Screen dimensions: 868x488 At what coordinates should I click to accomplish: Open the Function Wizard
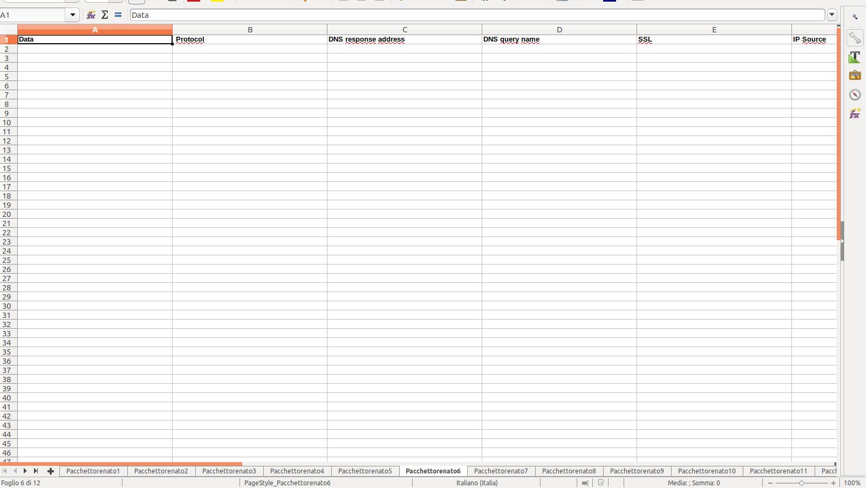coord(91,15)
